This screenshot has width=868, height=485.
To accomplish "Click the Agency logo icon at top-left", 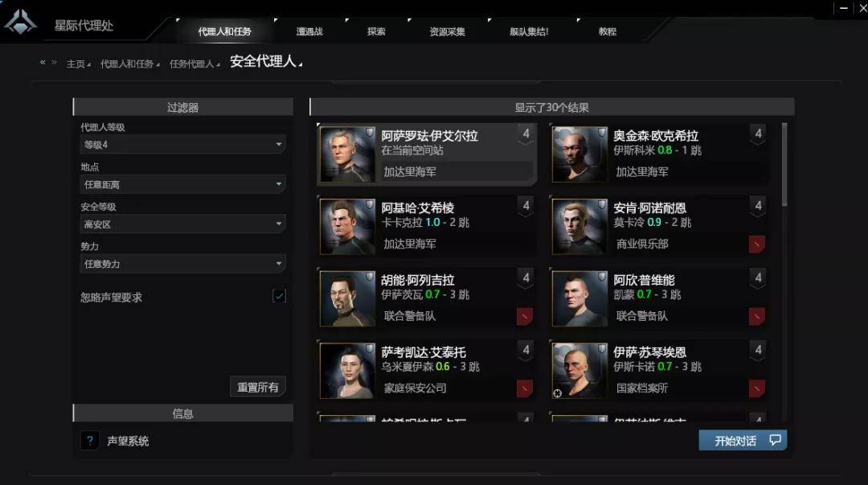I will [20, 23].
